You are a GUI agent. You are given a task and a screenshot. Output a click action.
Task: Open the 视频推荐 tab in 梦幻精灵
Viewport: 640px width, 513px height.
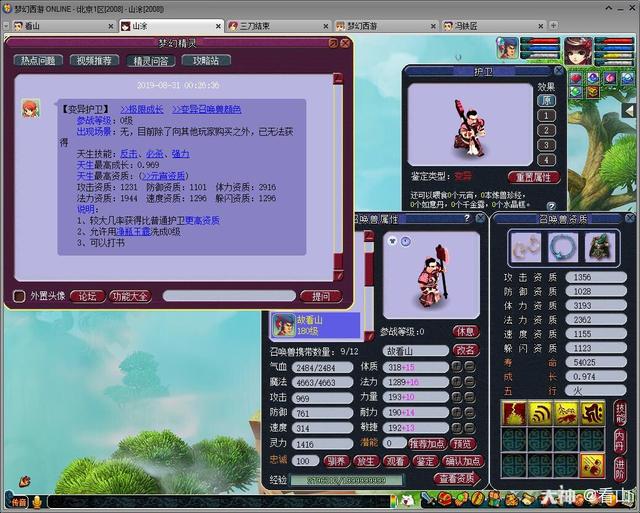(94, 60)
